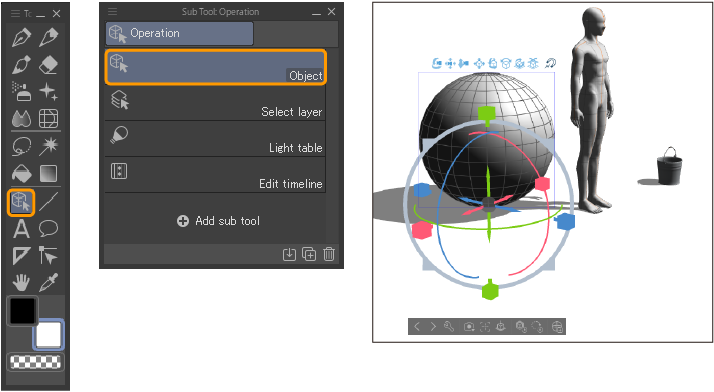Click the Add sub tool button
Image resolution: width=714 pixels, height=392 pixels.
[x=219, y=221]
